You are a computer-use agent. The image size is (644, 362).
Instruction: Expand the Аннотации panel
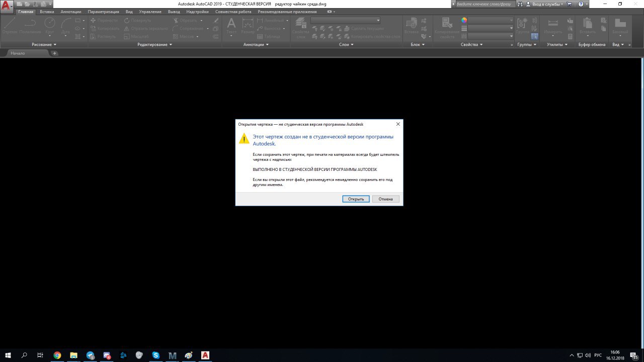[x=256, y=45]
